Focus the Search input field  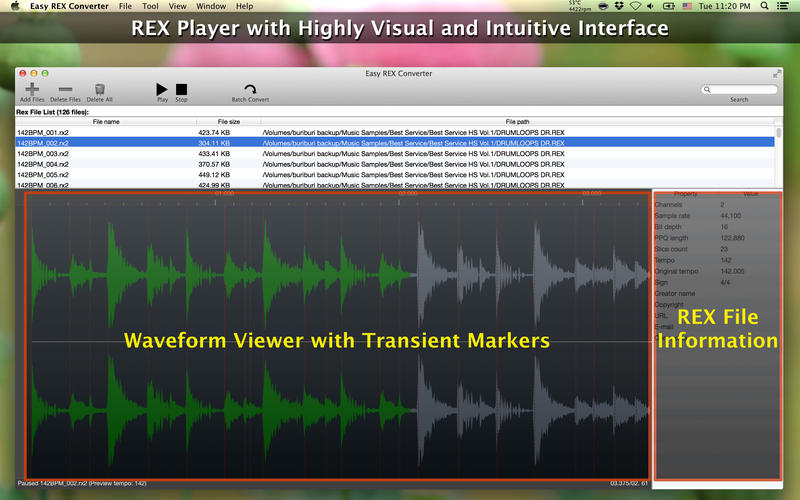739,89
